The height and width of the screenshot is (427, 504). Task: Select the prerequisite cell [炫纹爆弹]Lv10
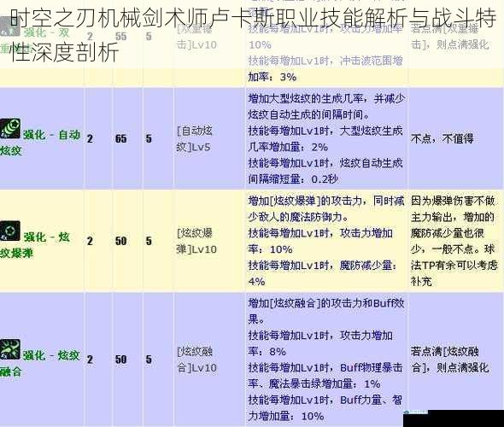[196, 241]
